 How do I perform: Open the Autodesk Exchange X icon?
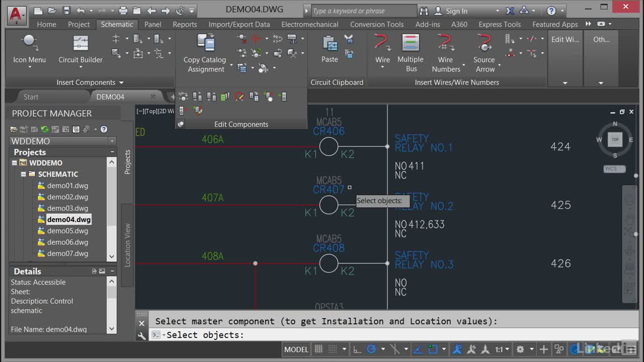coord(510,11)
